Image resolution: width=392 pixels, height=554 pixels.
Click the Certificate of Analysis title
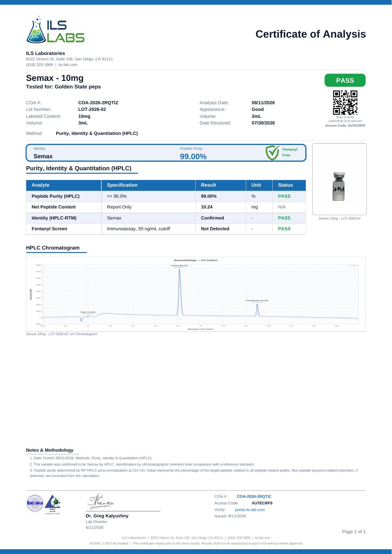pos(311,34)
